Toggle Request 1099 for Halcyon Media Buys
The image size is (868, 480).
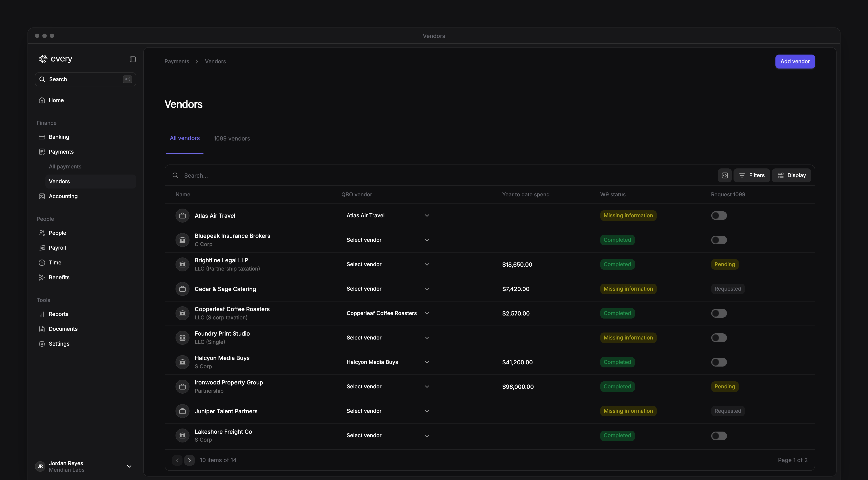(x=719, y=362)
